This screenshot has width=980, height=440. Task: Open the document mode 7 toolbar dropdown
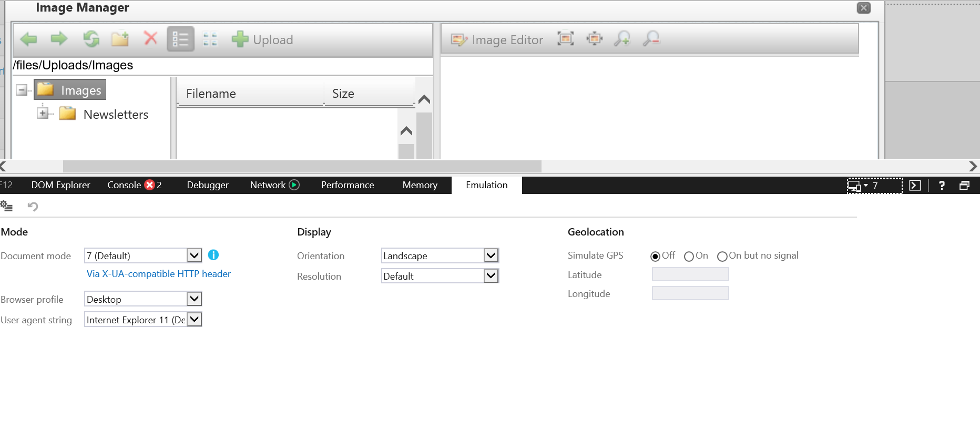874,186
